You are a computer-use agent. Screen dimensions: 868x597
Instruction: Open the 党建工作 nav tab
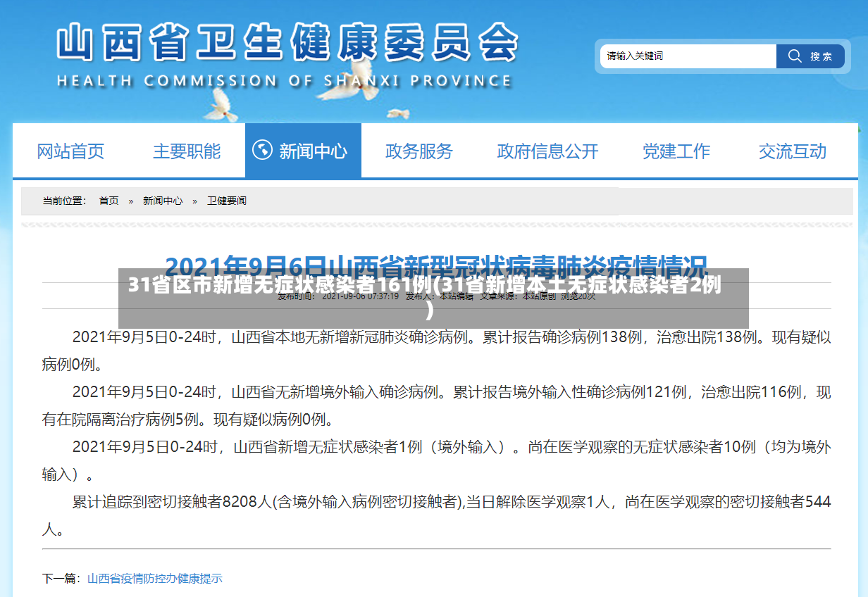click(x=676, y=151)
